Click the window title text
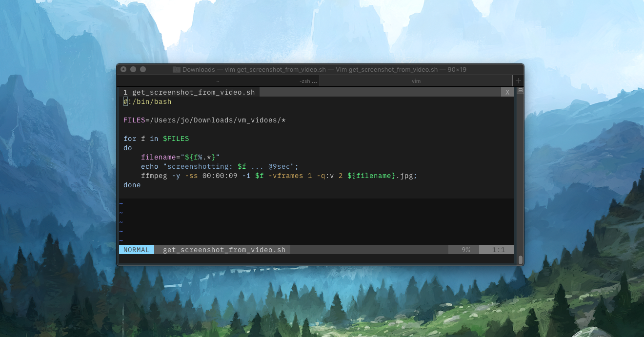Screen dimensions: 644x337 coord(324,70)
